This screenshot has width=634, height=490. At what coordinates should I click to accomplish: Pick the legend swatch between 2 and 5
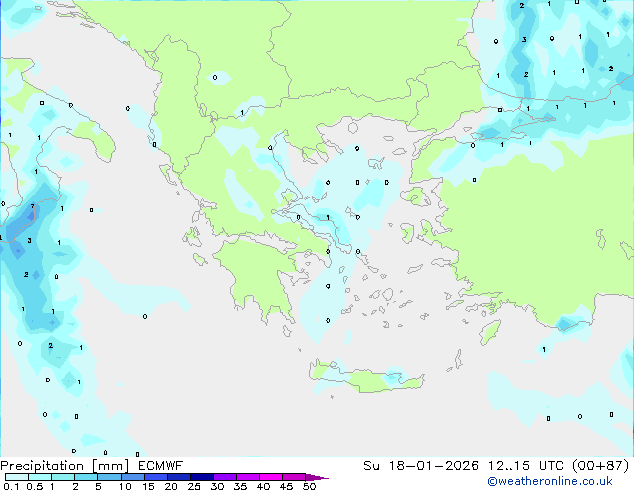86,477
